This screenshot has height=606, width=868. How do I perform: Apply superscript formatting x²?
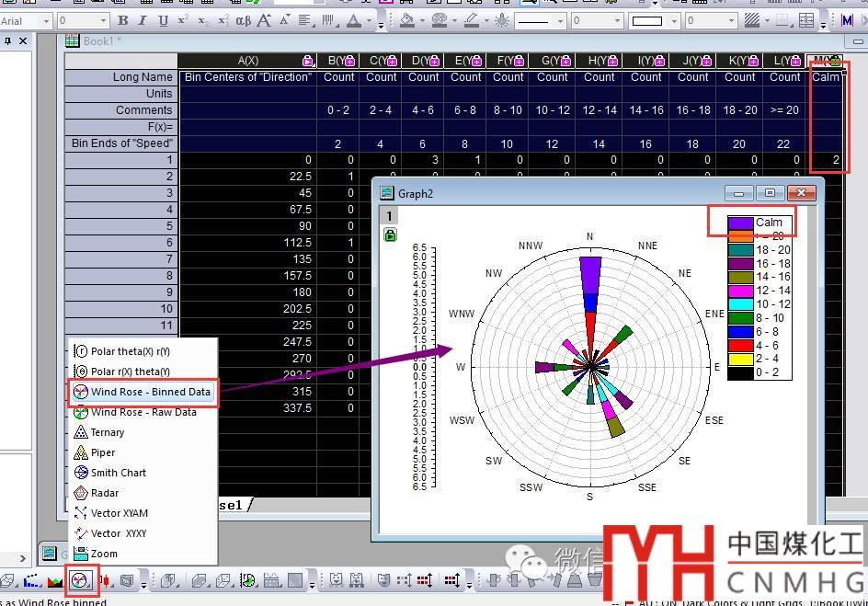point(183,21)
